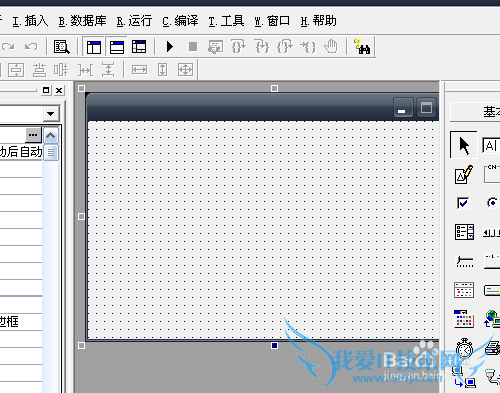Click the property list scrollbar thumb

click(51, 153)
